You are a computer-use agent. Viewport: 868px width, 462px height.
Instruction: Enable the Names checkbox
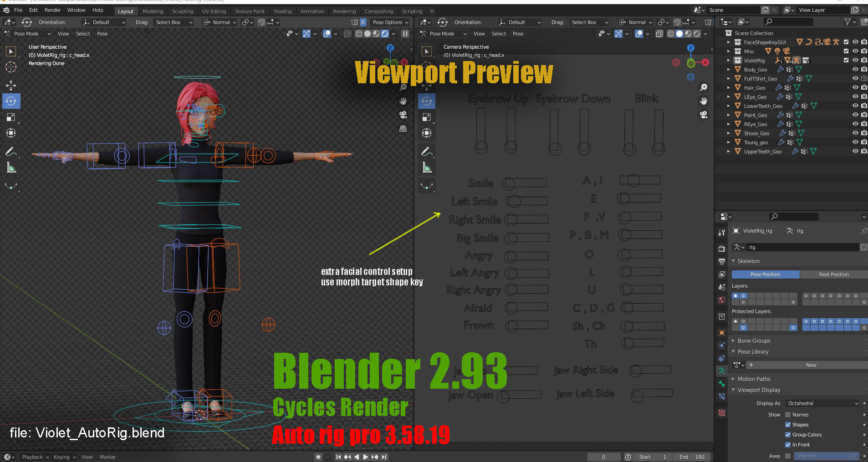[788, 415]
